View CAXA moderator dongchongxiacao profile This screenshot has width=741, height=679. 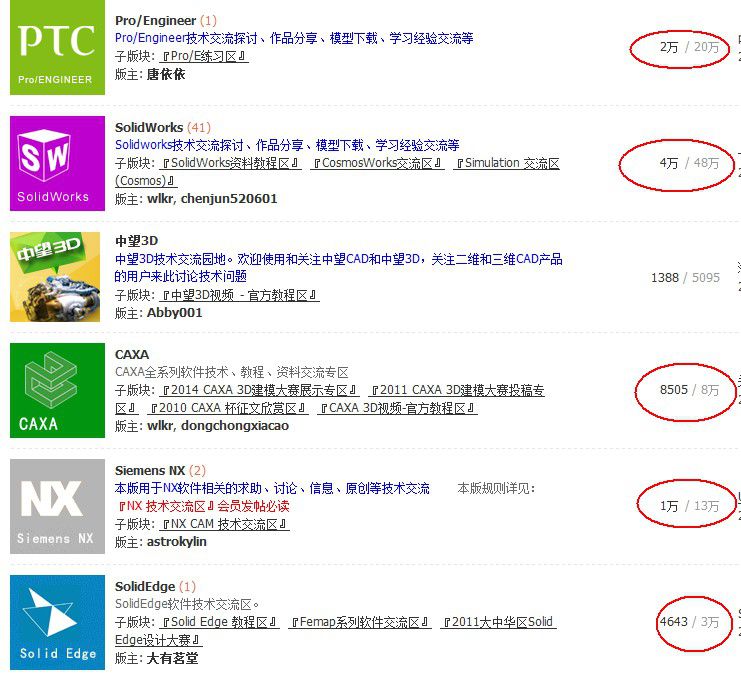coord(235,426)
